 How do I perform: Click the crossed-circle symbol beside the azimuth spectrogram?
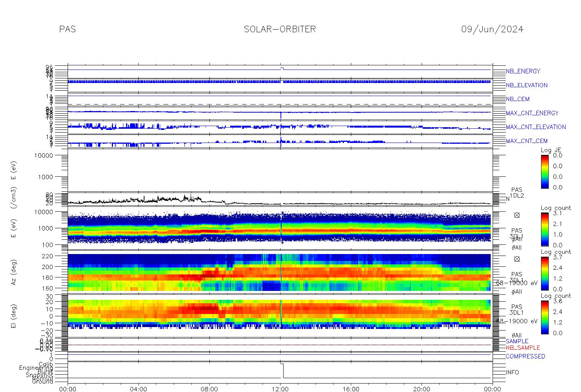tap(516, 259)
